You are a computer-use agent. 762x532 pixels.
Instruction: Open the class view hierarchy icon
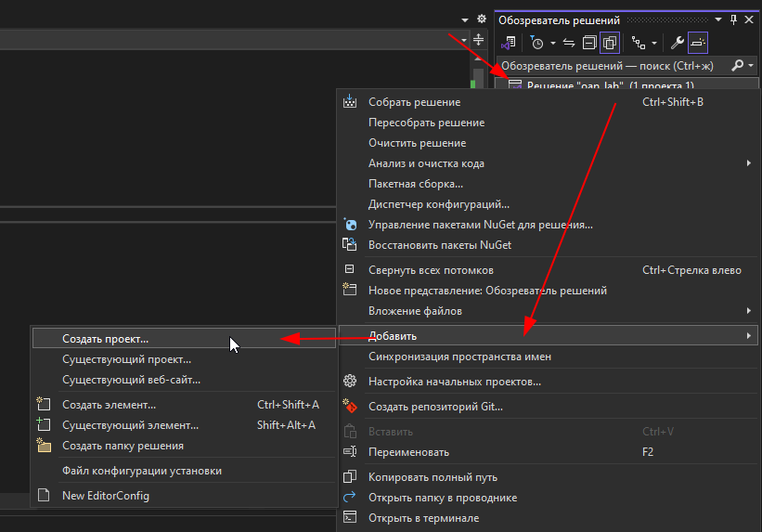click(x=638, y=43)
